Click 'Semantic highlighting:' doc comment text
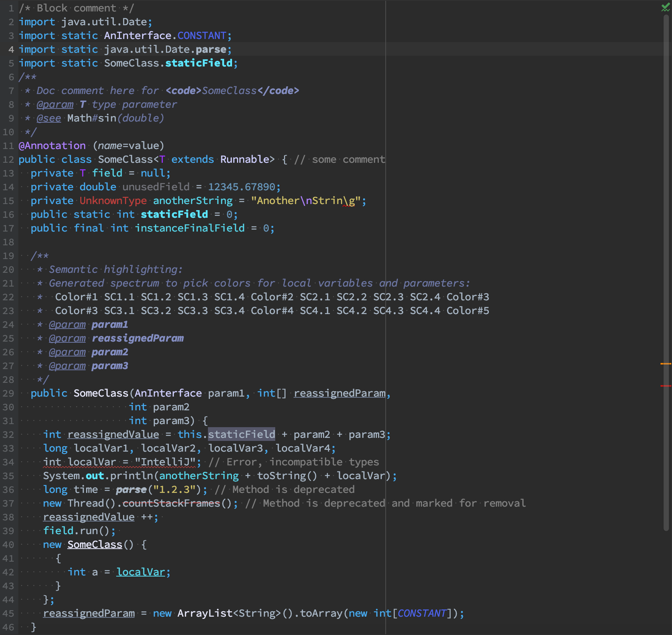672x635 pixels. click(x=116, y=270)
